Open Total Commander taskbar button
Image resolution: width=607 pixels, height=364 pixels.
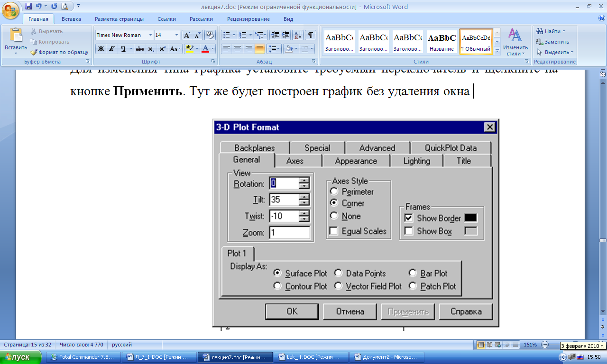click(83, 357)
